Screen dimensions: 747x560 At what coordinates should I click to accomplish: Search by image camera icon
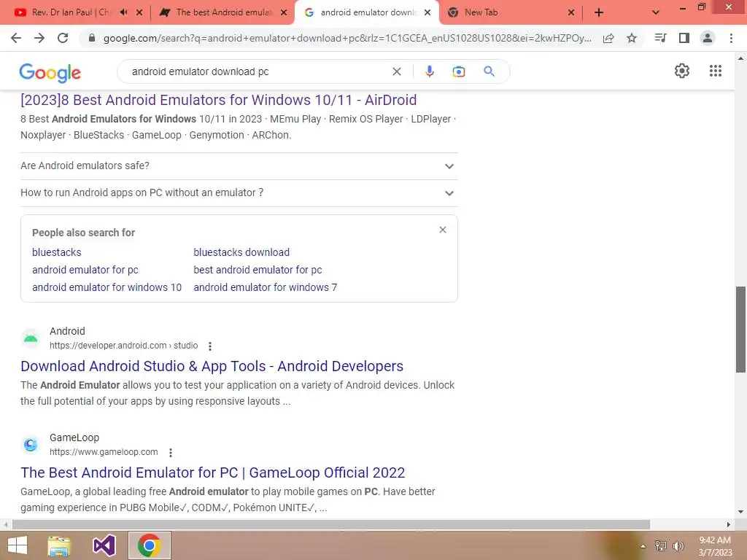[x=458, y=71]
